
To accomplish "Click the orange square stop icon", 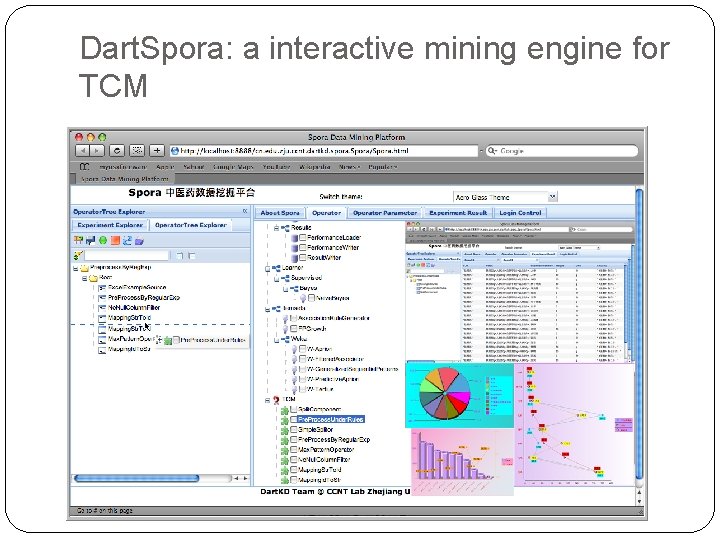I will pos(115,240).
